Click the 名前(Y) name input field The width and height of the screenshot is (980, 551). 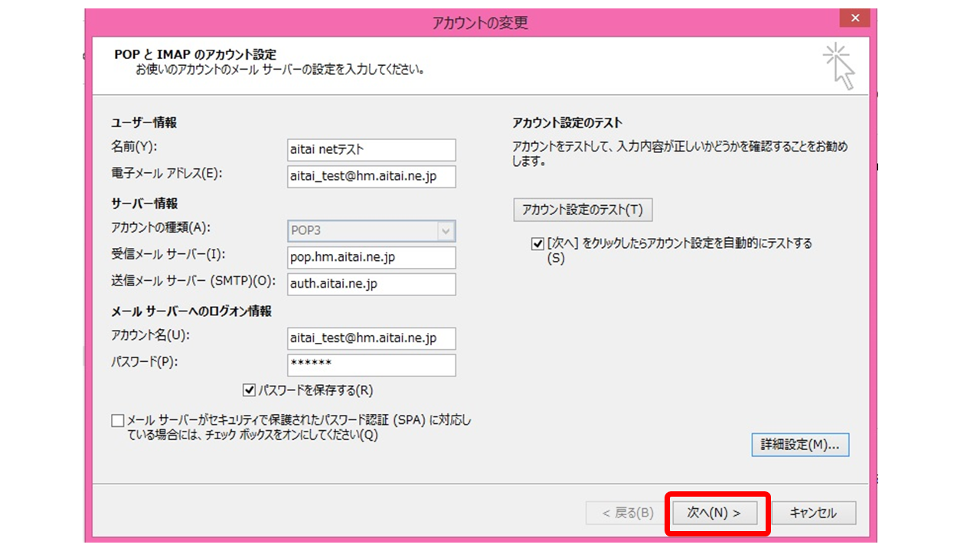pos(371,150)
